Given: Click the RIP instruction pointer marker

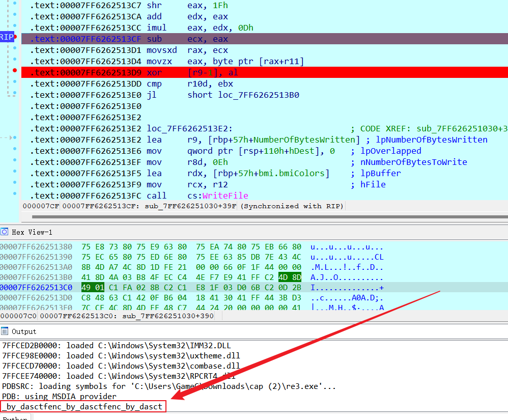Looking at the screenshot, I should pyautogui.click(x=7, y=37).
